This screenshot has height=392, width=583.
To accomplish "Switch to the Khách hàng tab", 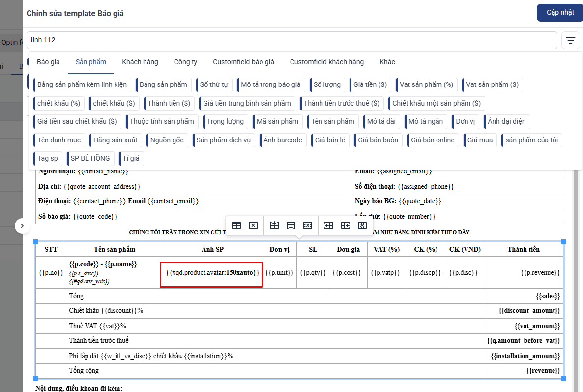I will [140, 62].
